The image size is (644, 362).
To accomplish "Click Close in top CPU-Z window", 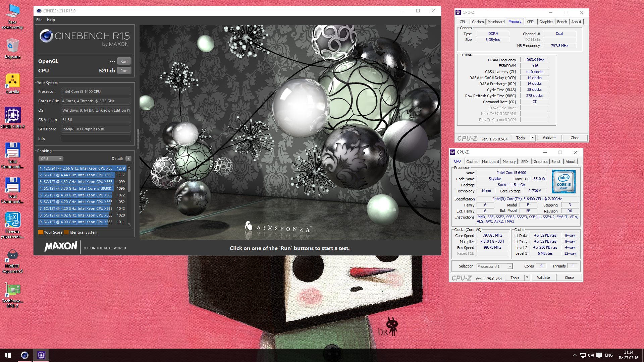I will pyautogui.click(x=575, y=138).
